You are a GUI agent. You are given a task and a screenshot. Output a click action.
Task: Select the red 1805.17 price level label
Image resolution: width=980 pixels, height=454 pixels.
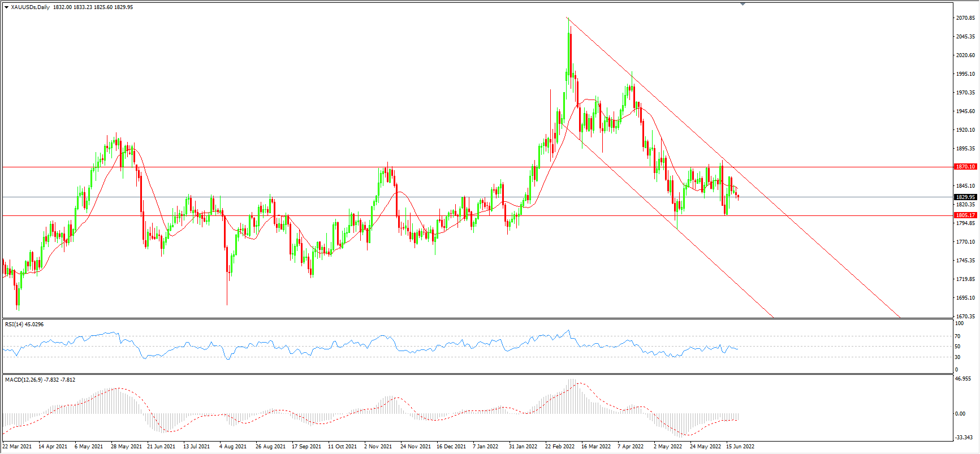(965, 215)
